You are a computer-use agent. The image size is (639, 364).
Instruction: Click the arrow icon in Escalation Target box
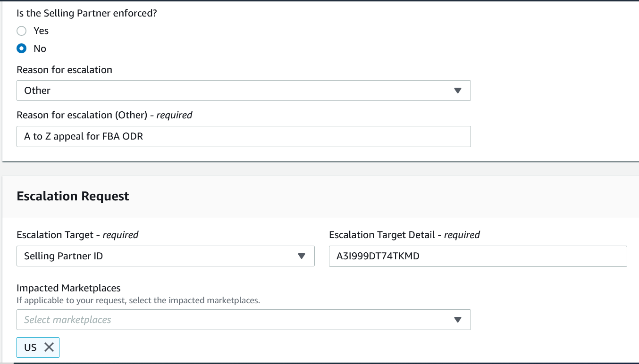[302, 256]
